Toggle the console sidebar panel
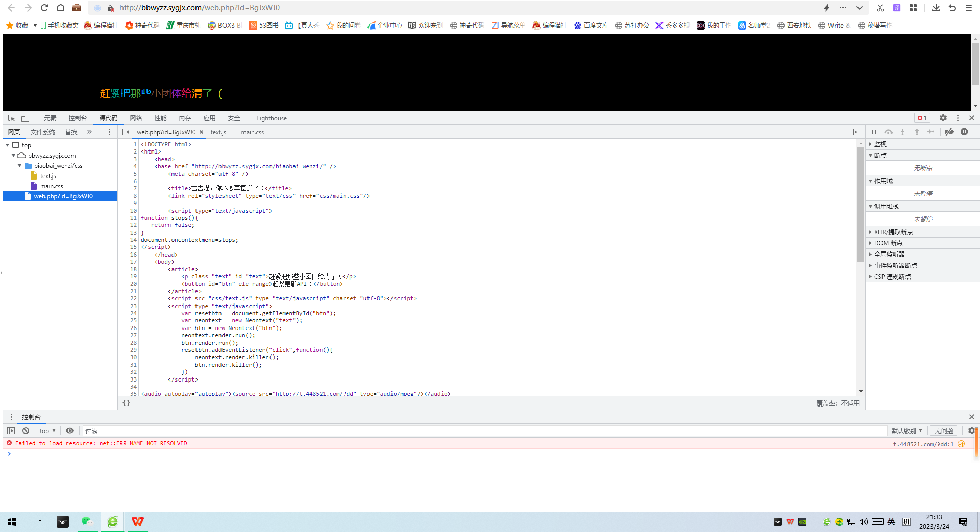 (x=11, y=430)
